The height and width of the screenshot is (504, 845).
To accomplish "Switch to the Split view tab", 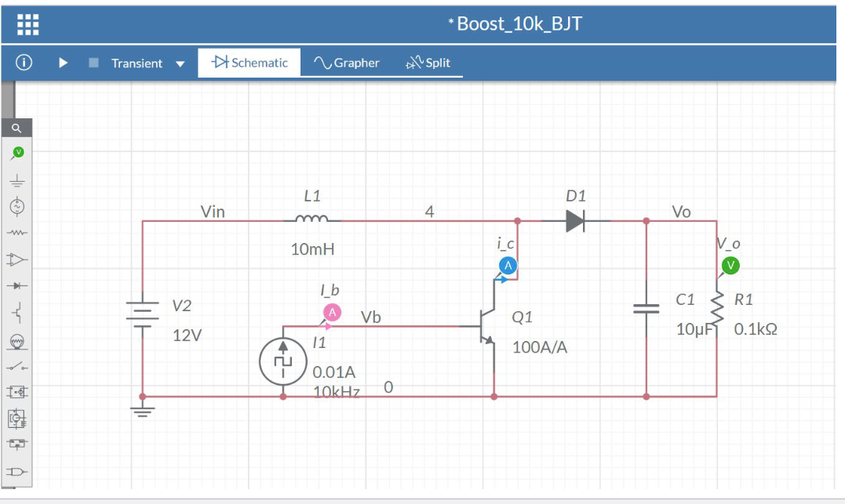I will [x=428, y=63].
